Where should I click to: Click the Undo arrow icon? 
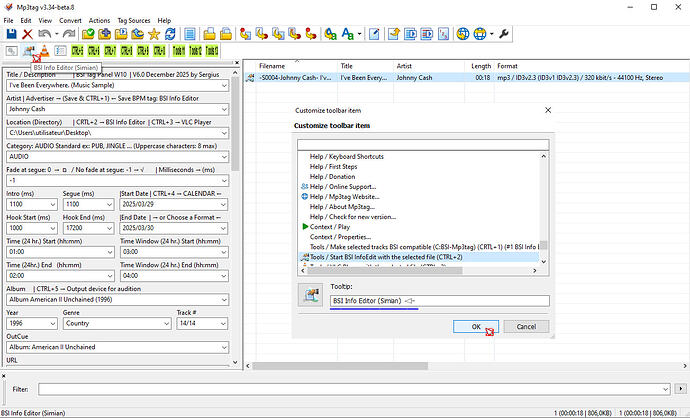tap(44, 34)
